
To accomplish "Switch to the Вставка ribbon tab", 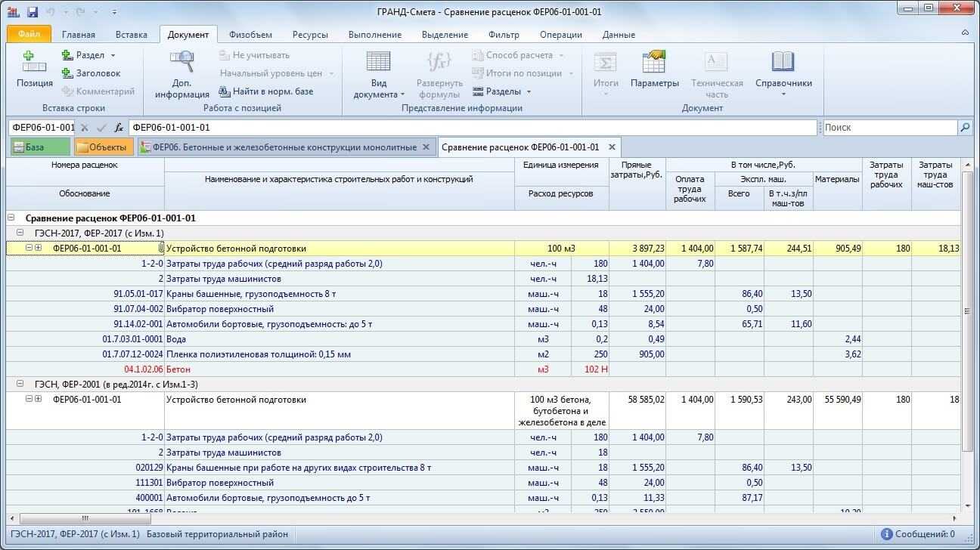I will (x=132, y=35).
